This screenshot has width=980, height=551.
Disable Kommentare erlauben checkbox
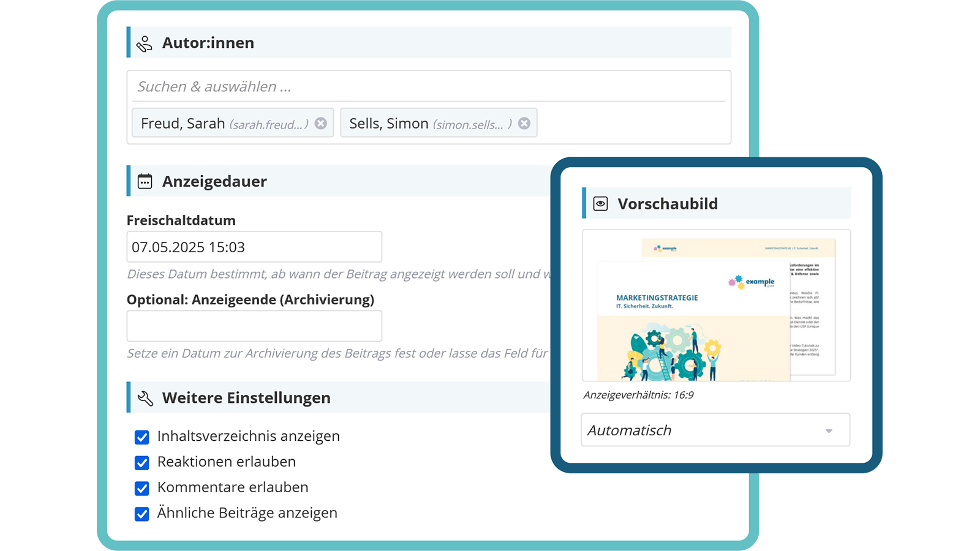click(142, 489)
